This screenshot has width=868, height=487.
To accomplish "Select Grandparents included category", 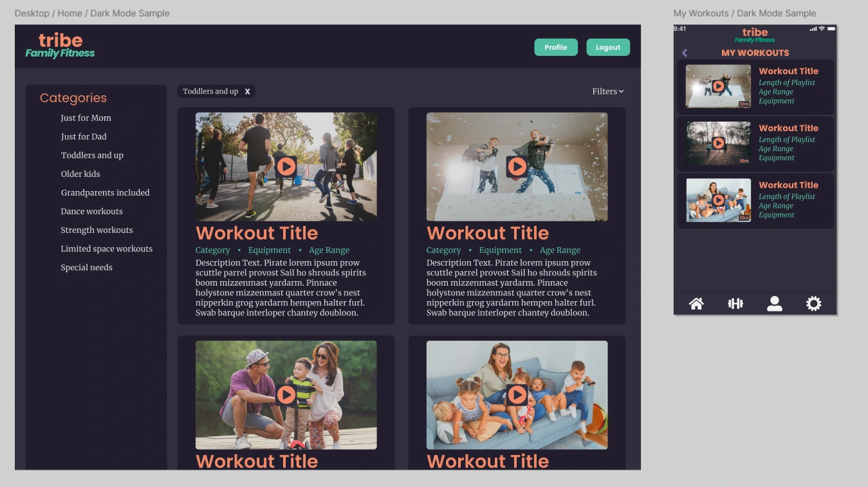I will pyautogui.click(x=105, y=192).
